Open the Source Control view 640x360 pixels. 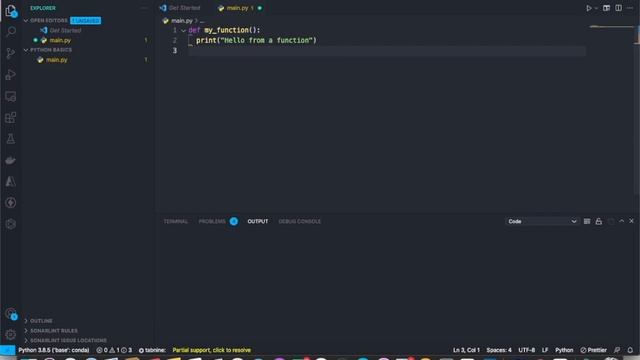click(x=11, y=53)
